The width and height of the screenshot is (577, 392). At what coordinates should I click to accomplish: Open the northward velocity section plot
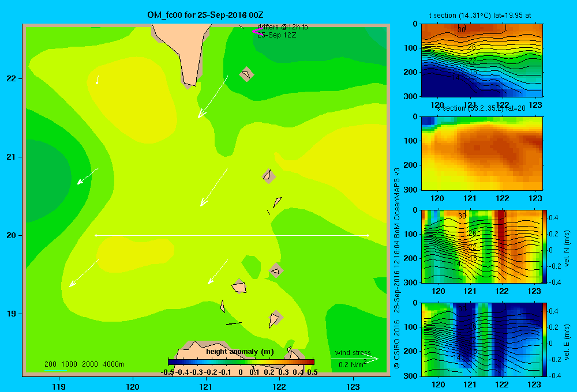(482, 246)
